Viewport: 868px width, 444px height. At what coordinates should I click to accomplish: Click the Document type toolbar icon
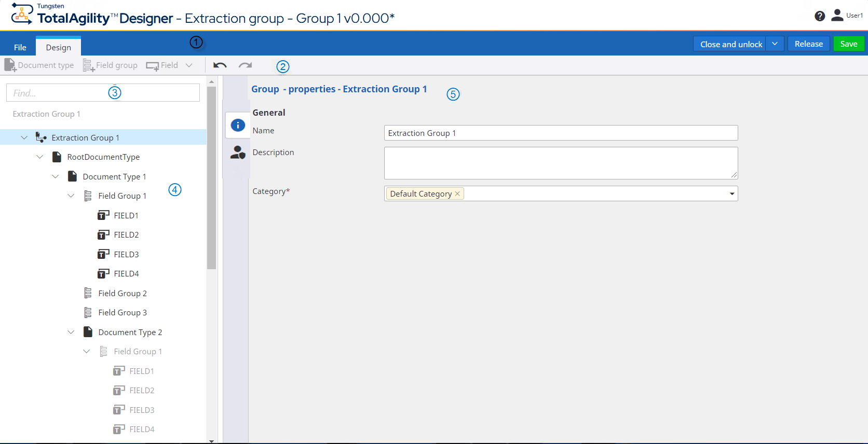click(x=10, y=65)
